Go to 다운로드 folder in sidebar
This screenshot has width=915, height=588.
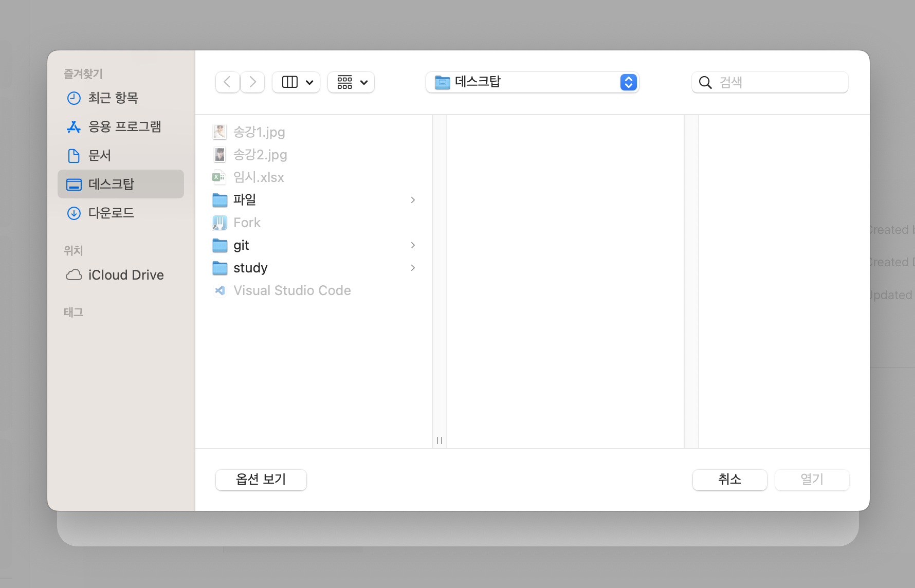pyautogui.click(x=111, y=213)
